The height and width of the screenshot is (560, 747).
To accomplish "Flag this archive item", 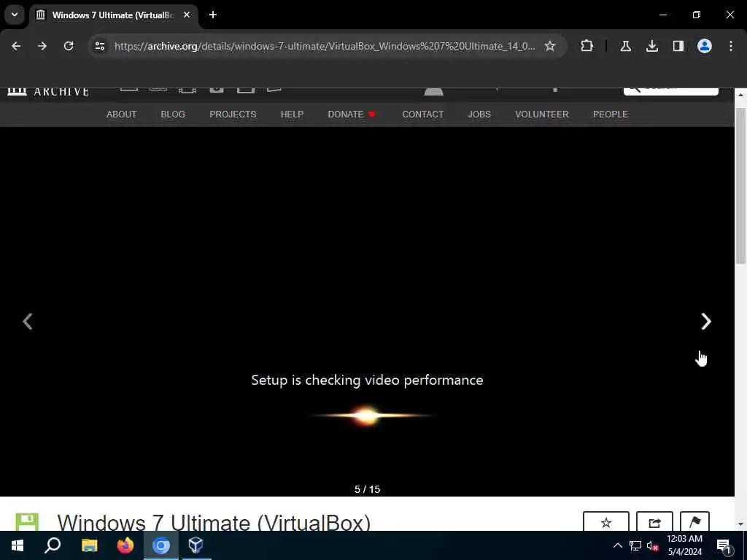I will tap(694, 522).
